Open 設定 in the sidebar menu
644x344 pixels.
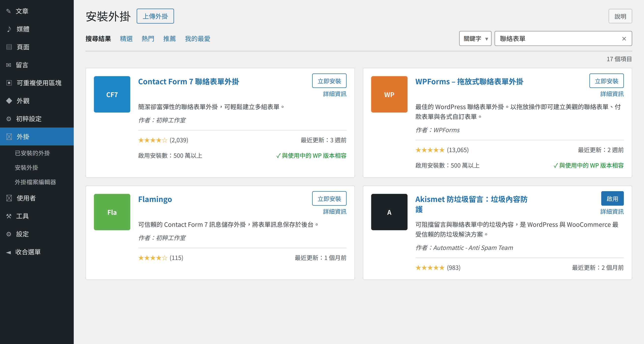(37, 234)
